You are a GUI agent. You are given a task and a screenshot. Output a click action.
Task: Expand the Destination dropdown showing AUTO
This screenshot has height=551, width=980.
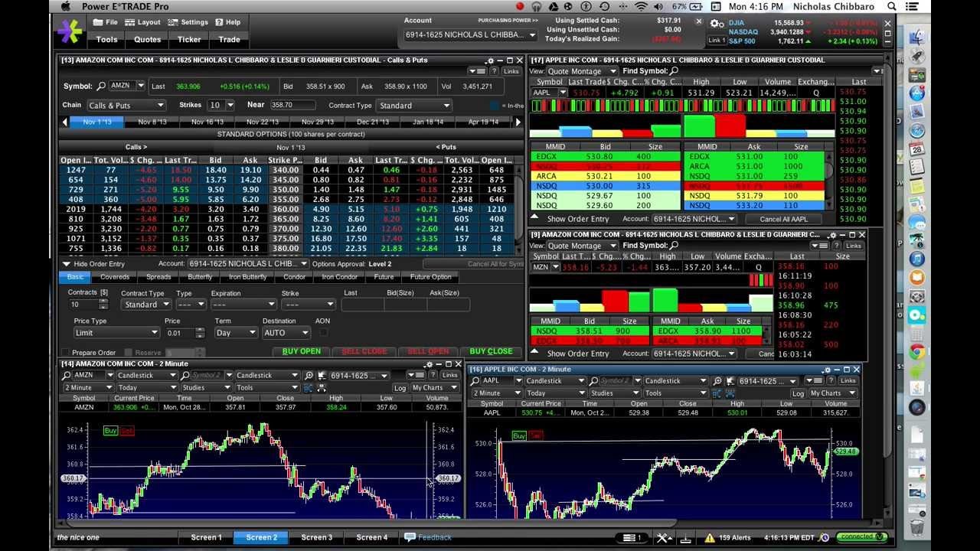click(x=286, y=332)
